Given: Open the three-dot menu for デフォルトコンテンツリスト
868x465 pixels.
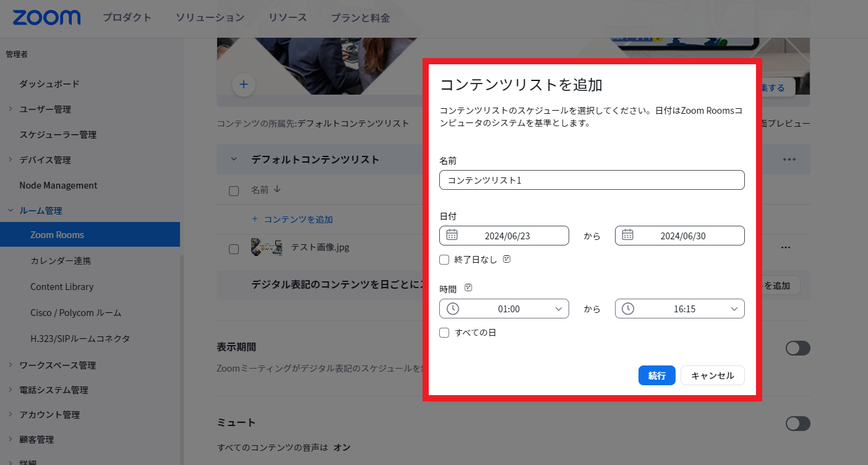Looking at the screenshot, I should [x=789, y=159].
